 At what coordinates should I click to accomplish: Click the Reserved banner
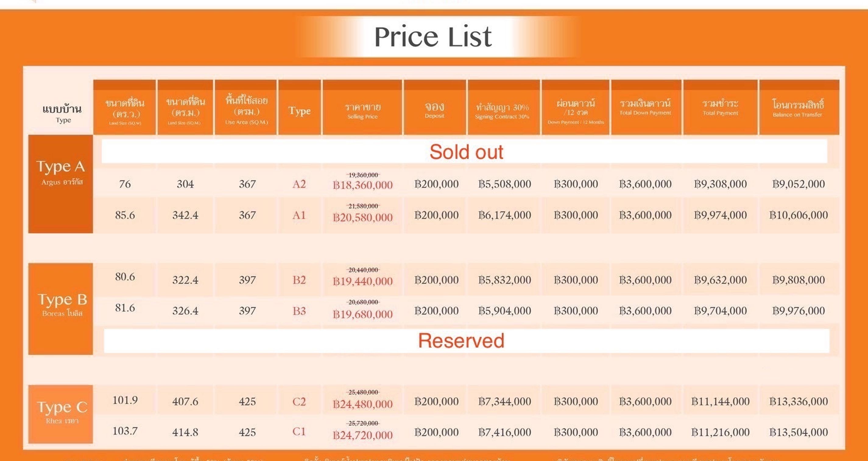[x=467, y=341]
